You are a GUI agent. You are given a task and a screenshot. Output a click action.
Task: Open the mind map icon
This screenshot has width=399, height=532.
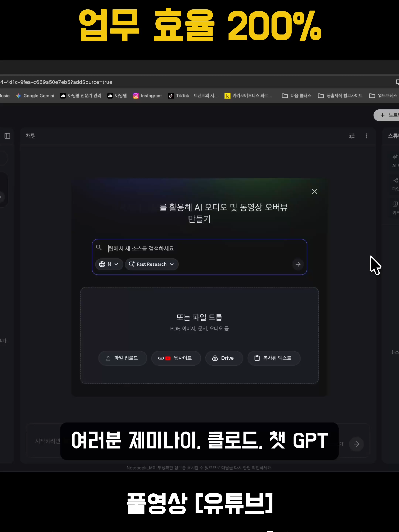tap(395, 180)
